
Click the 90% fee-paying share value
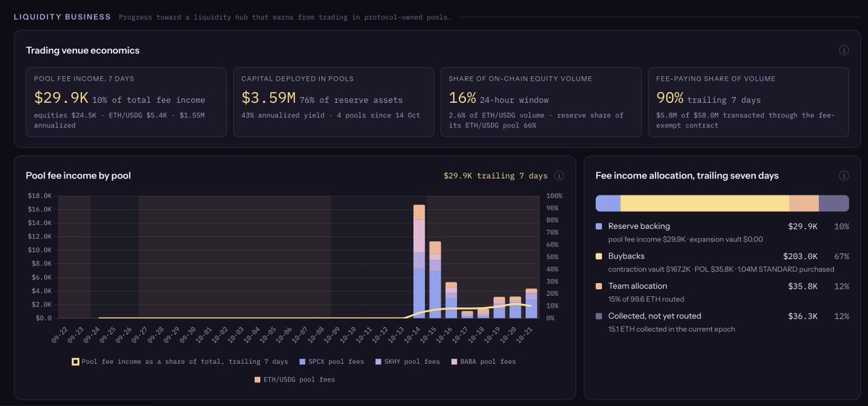point(670,98)
